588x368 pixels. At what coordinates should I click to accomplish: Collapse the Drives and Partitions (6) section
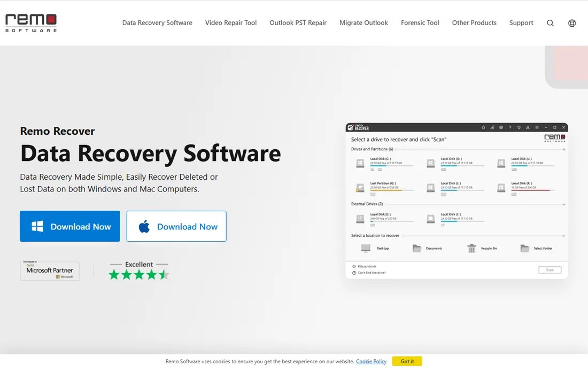pos(564,149)
